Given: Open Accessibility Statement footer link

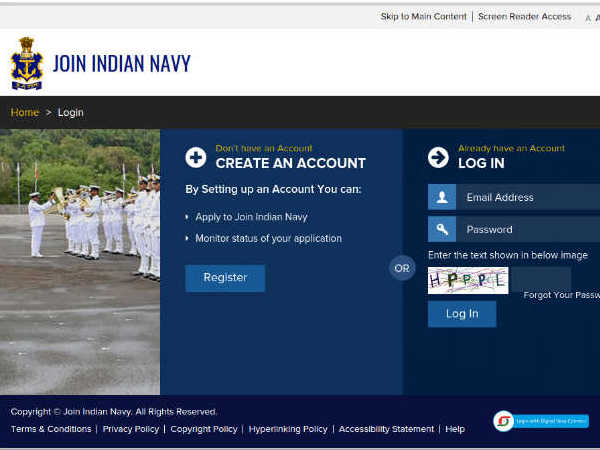Looking at the screenshot, I should tap(386, 429).
